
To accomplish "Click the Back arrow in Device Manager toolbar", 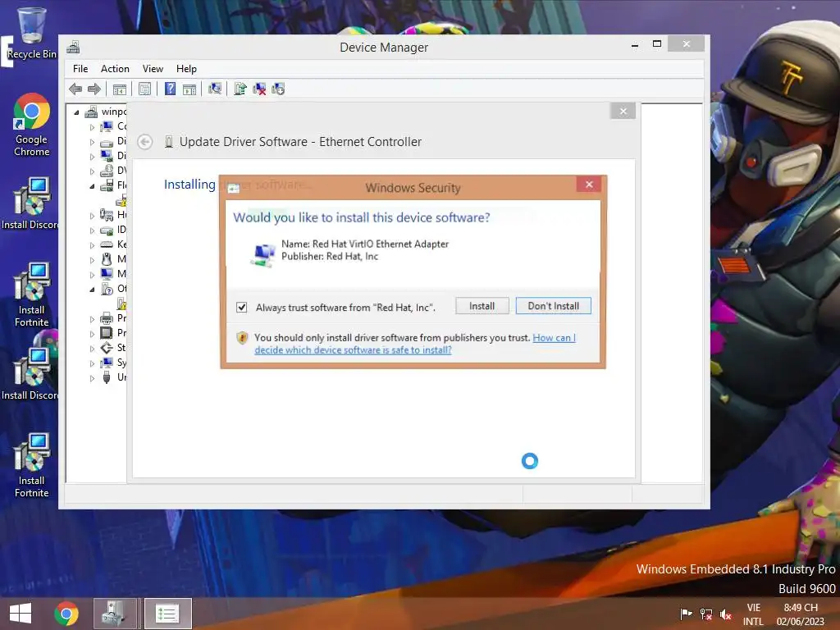I will coord(75,89).
